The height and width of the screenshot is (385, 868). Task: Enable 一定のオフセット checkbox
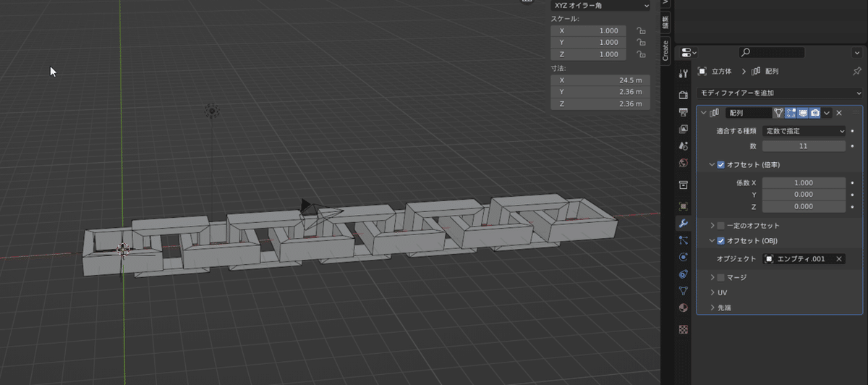pos(721,226)
